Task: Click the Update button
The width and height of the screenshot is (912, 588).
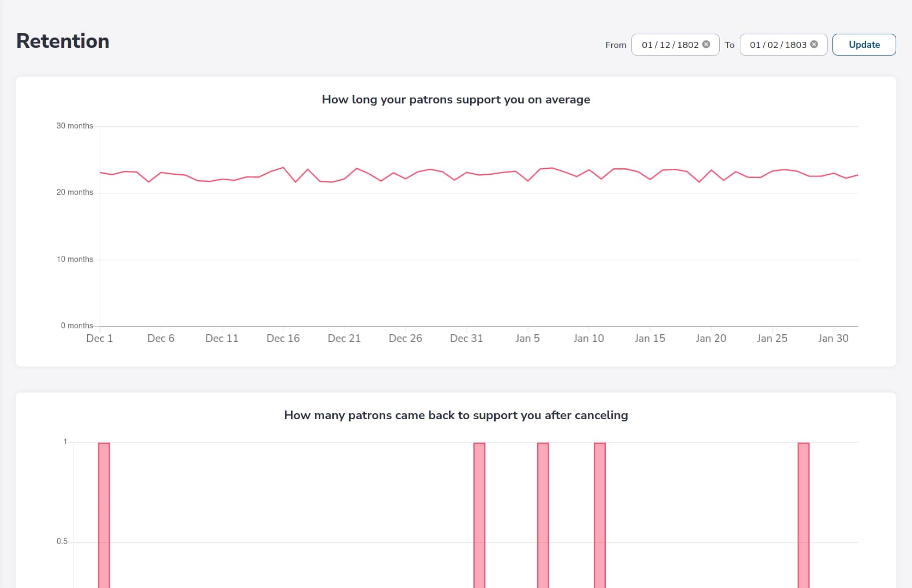Action: click(864, 45)
